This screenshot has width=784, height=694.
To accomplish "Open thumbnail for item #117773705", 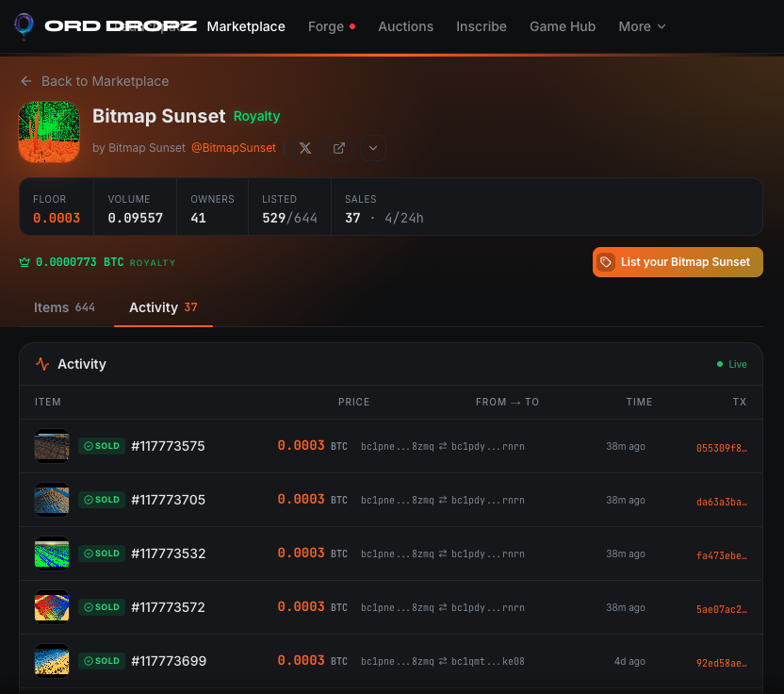I will tap(52, 500).
